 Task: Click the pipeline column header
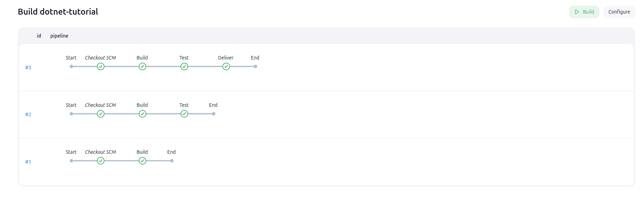point(59,36)
